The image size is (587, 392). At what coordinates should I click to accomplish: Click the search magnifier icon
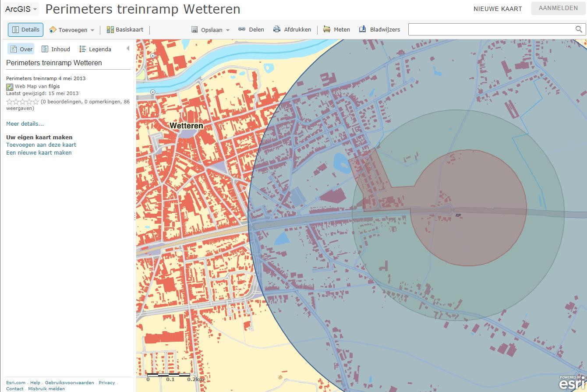579,29
